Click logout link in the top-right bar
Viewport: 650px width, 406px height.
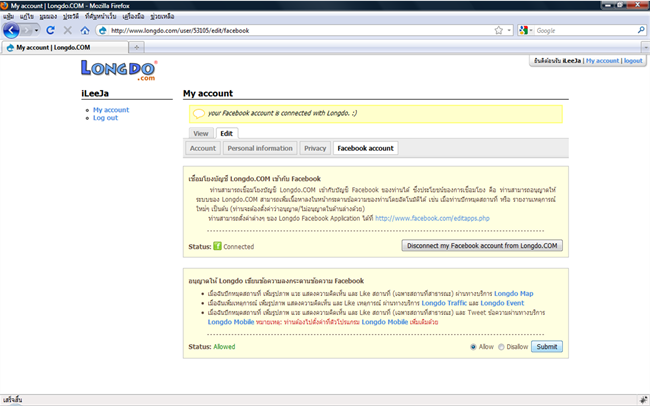point(633,61)
